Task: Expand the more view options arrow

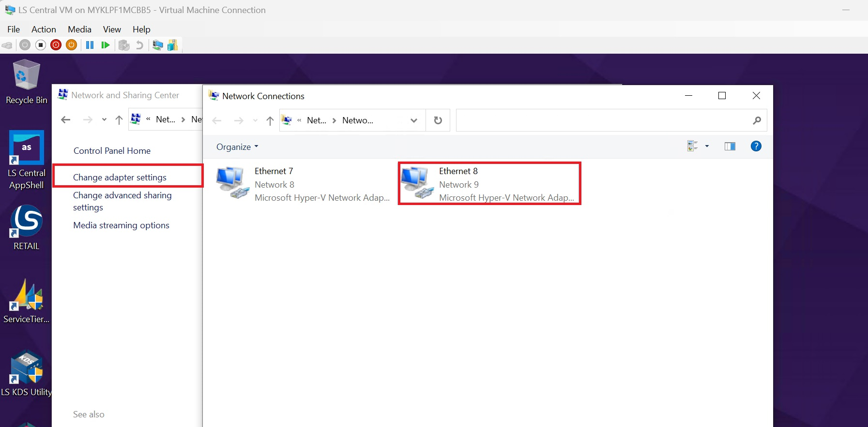Action: 707,146
